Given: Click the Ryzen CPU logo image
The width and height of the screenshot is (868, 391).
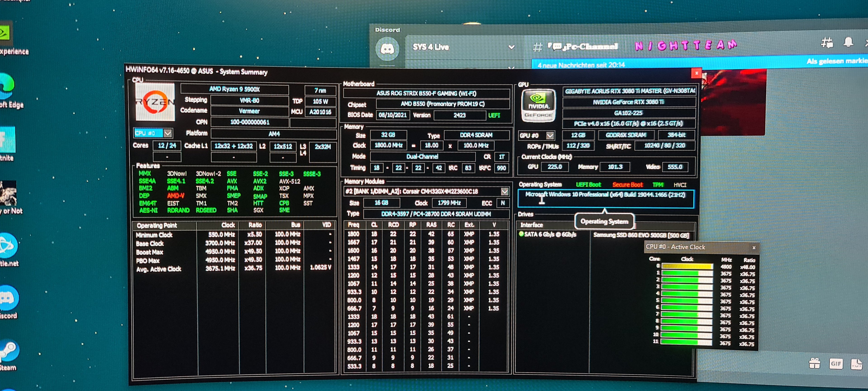Looking at the screenshot, I should tap(155, 102).
